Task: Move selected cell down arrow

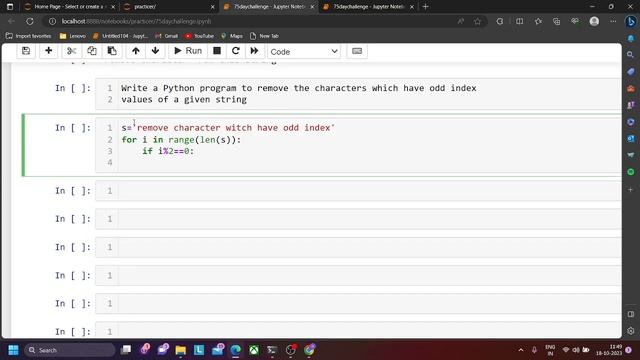Action: pos(155,51)
